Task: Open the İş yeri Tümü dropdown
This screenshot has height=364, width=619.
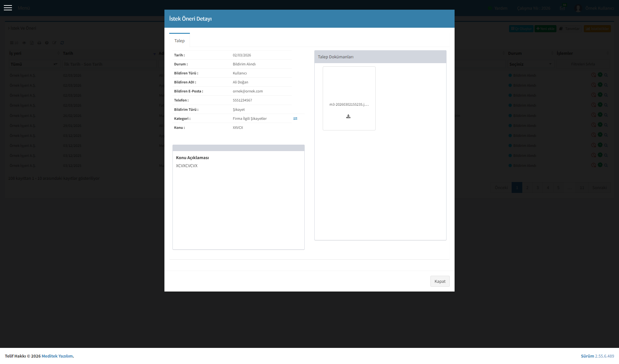Action: coord(34,64)
